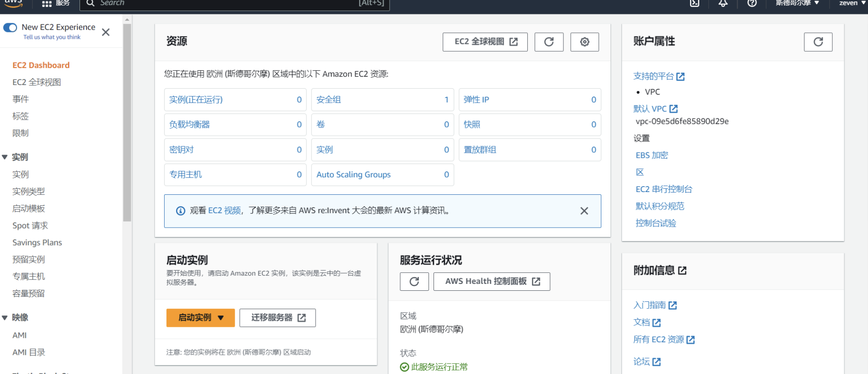Refresh the 账户属性 account attributes panel

click(818, 42)
